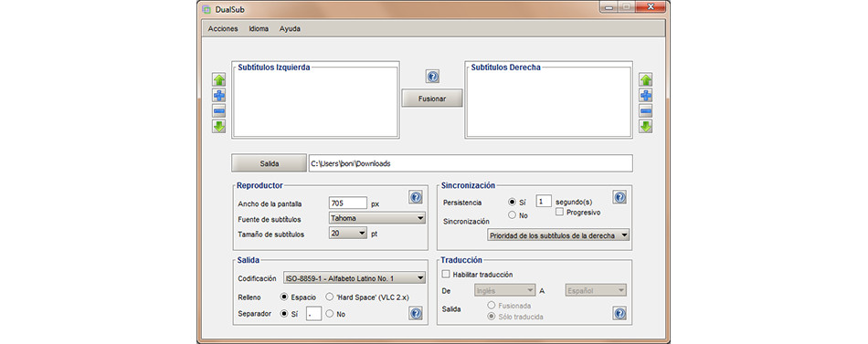Move right subtitle down with green arrow
Image resolution: width=868 pixels, height=344 pixels.
click(x=645, y=126)
